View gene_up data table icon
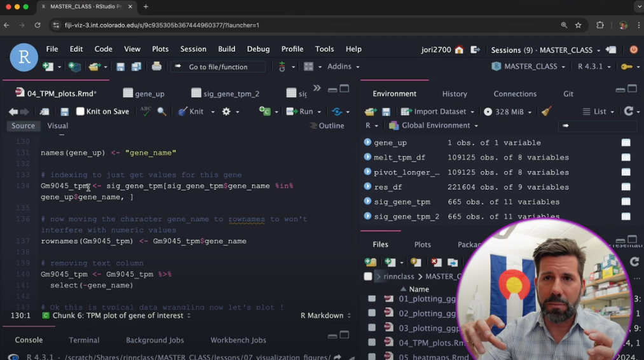This screenshot has height=360, width=644. 626,142
